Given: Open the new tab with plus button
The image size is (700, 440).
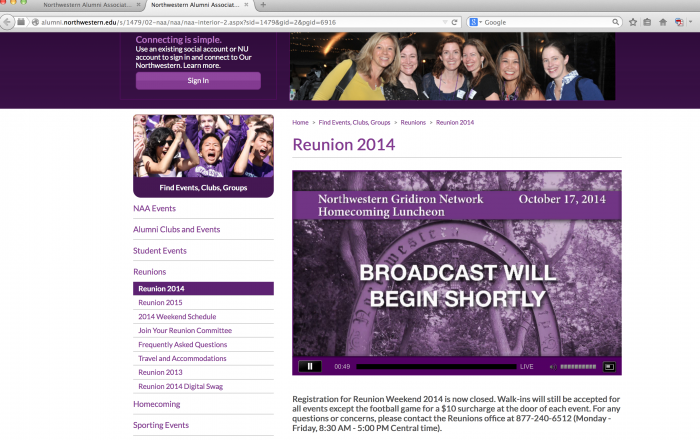Looking at the screenshot, I should (x=263, y=4).
